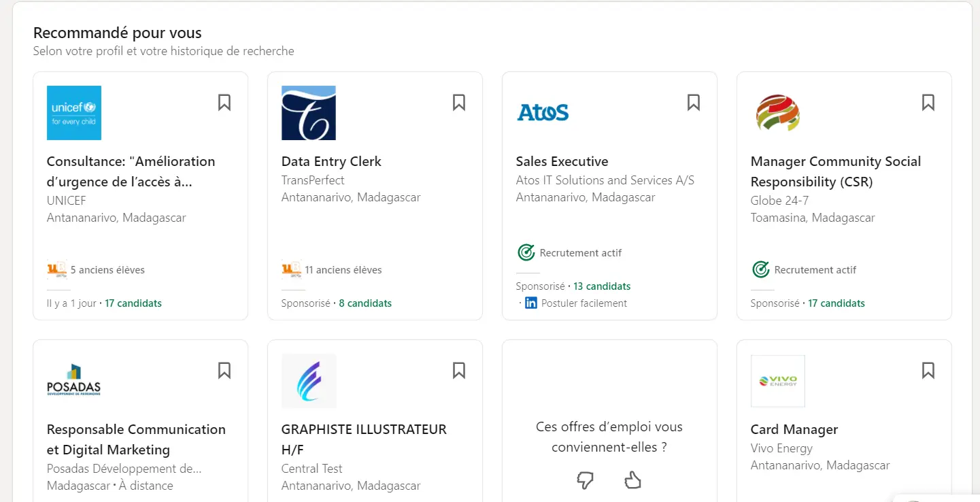Click the thumbs up feedback icon
The width and height of the screenshot is (980, 502).
tap(633, 480)
